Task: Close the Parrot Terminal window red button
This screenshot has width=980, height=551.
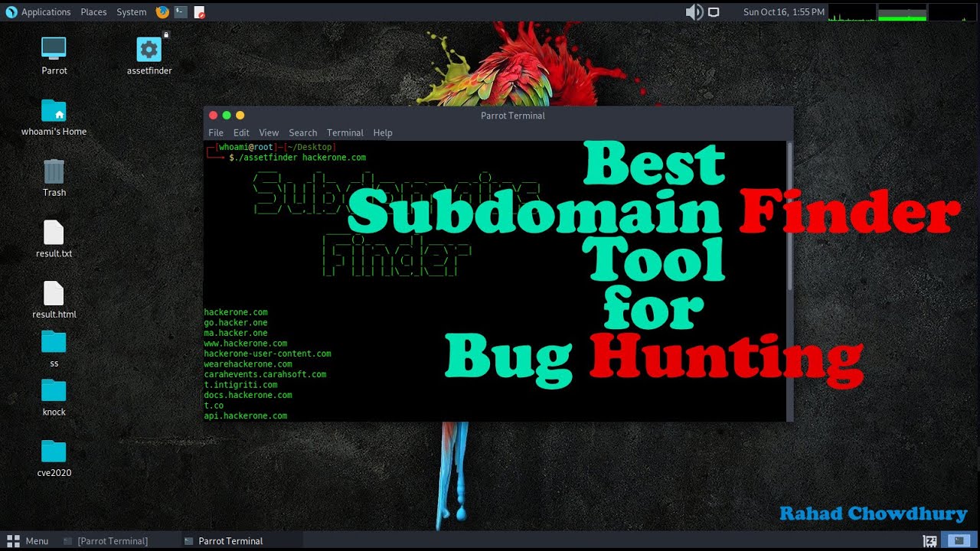Action: pos(214,116)
